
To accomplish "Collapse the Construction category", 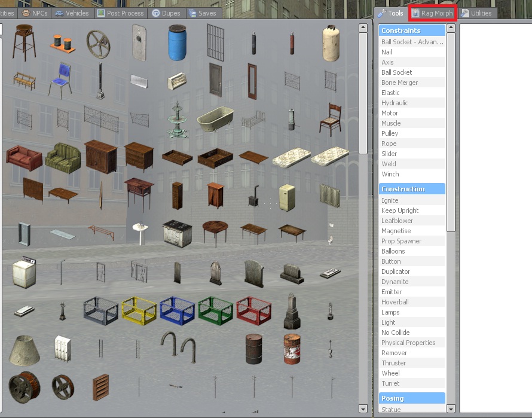I will [x=412, y=189].
